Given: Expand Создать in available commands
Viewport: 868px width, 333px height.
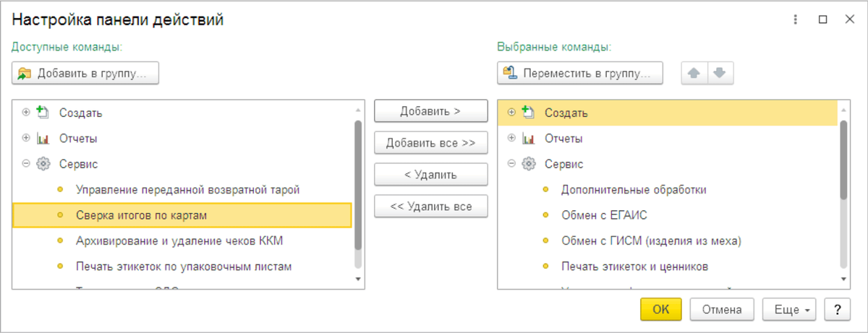Looking at the screenshot, I should click(x=27, y=113).
